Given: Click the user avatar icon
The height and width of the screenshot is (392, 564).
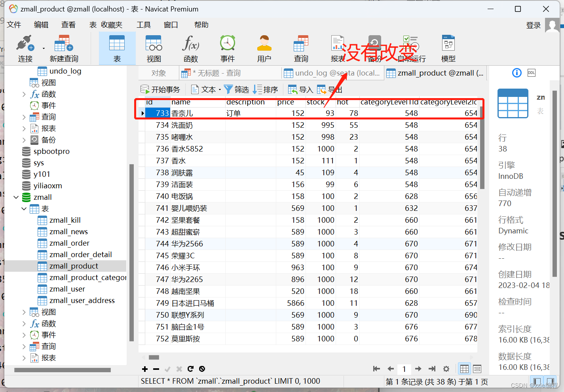Looking at the screenshot, I should 552,25.
